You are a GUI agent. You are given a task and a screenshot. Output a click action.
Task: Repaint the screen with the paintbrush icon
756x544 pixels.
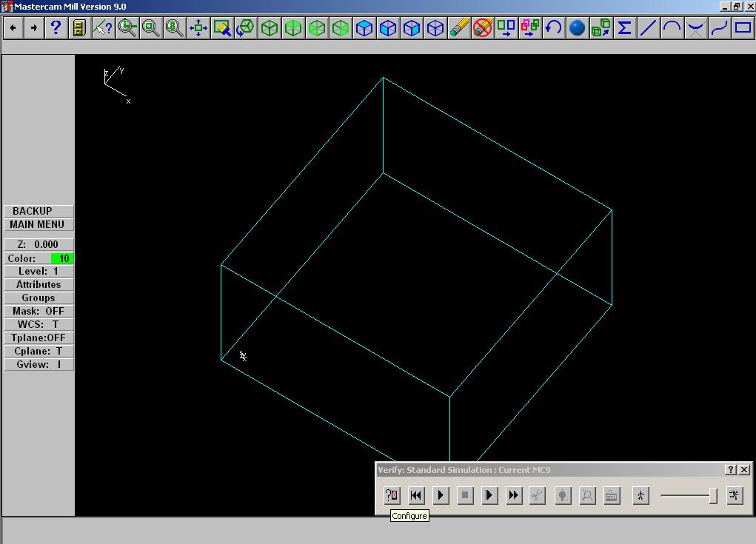pos(222,28)
